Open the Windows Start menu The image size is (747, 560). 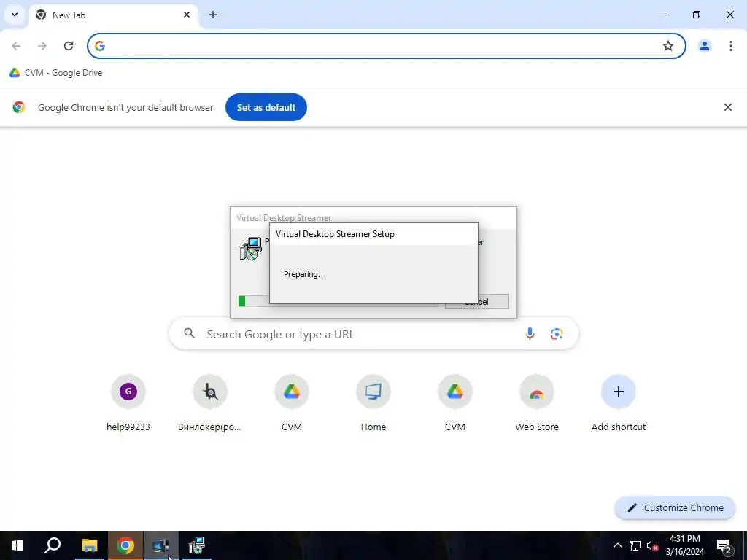[18, 545]
